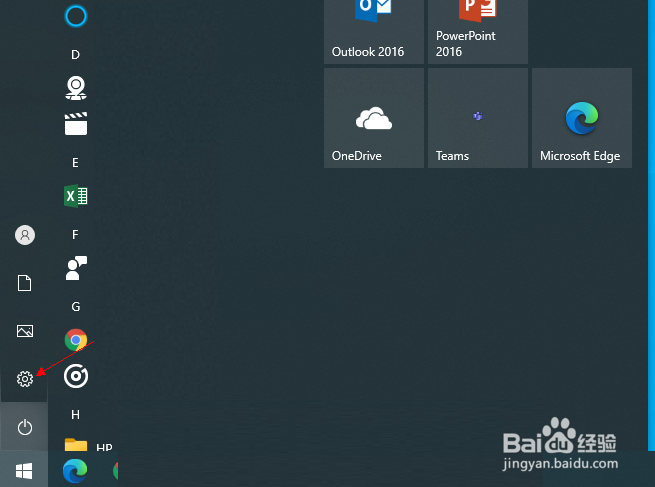The height and width of the screenshot is (487, 655).
Task: Open Cortana from the app list
Action: click(76, 16)
